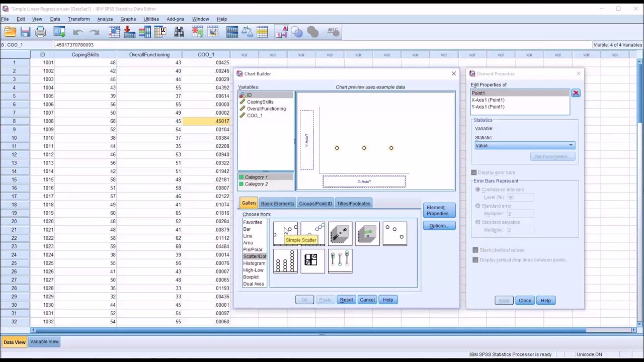Open a data document via toolbar folder icon
Viewport: 644px width, 362px height.
(10, 32)
